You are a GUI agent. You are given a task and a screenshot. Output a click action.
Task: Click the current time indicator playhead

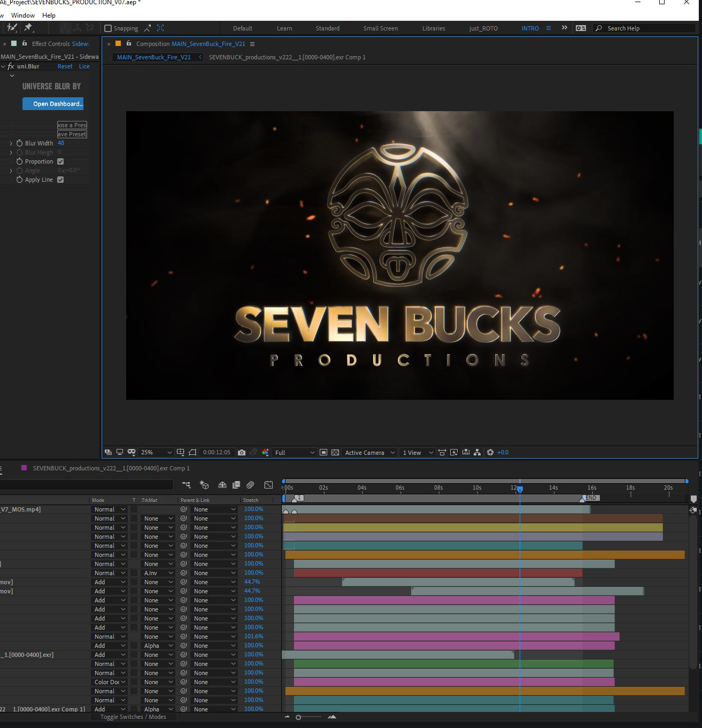520,489
